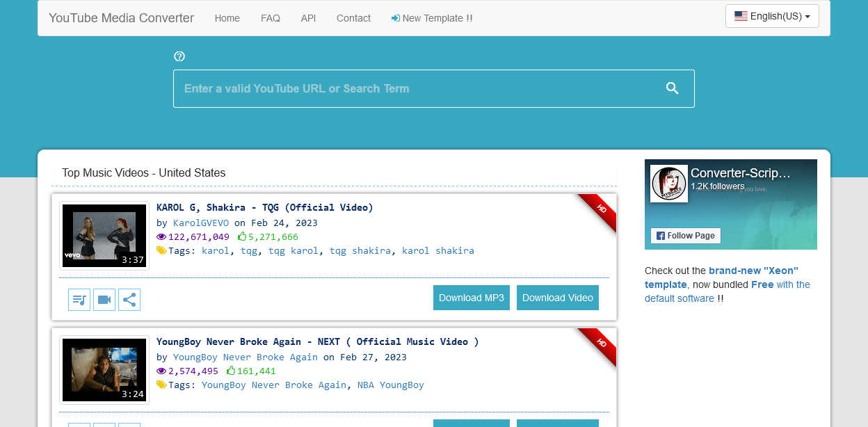Open the English(US) language dropdown
The image size is (868, 427).
(772, 16)
